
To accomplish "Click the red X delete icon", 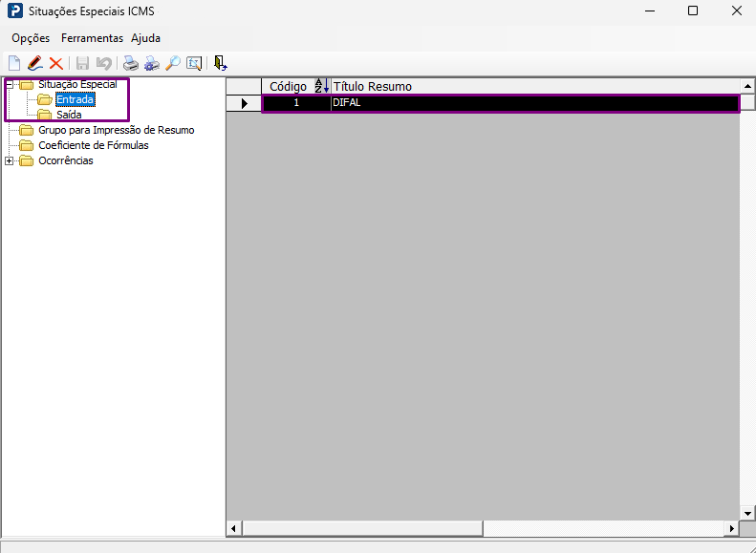I will 56,64.
